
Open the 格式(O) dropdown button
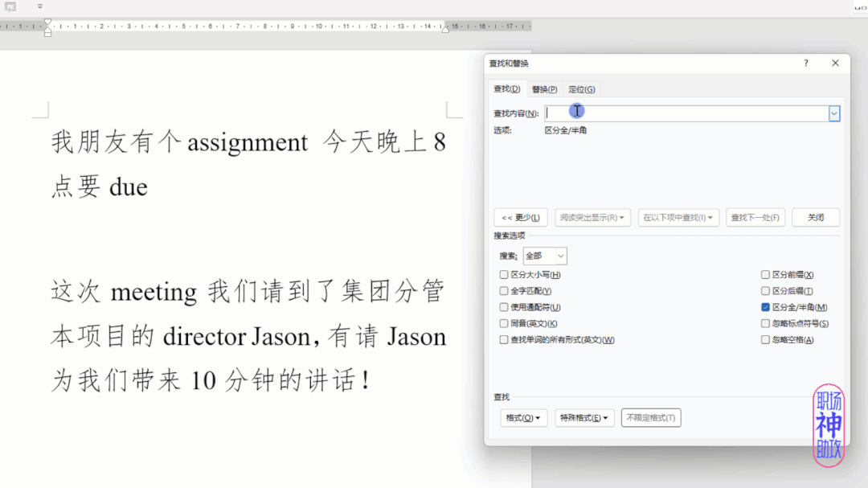click(x=523, y=417)
